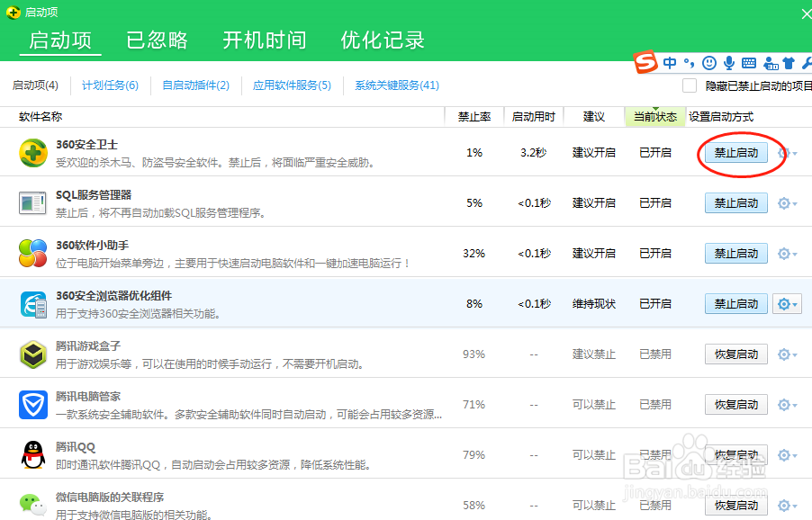Image resolution: width=812 pixels, height=520 pixels.
Task: Click 恢复启动 for 微信电脑版的关联程序
Action: 735,505
